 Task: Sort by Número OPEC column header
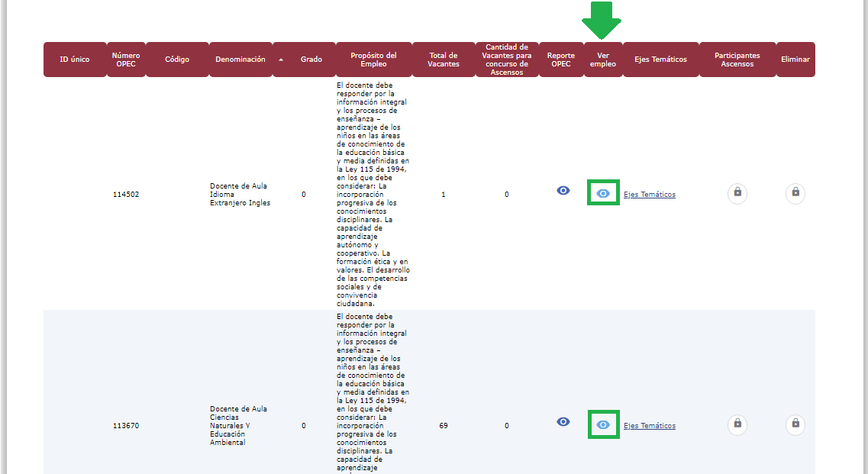click(126, 60)
